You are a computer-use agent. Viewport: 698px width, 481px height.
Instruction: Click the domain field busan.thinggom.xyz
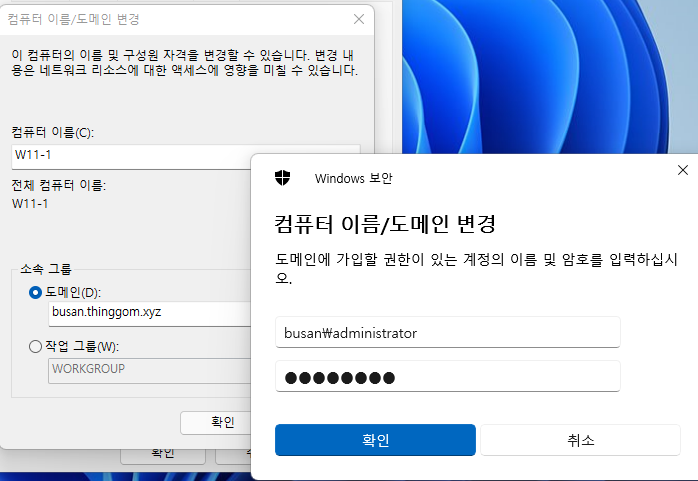[150, 314]
